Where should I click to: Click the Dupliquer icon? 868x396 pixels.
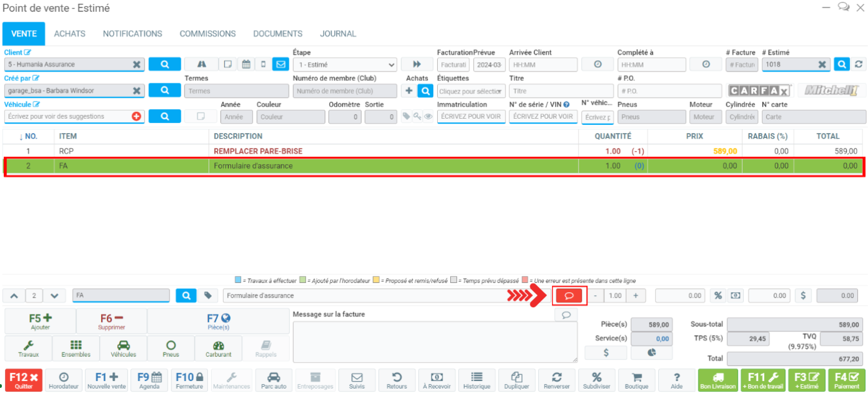coord(516,380)
